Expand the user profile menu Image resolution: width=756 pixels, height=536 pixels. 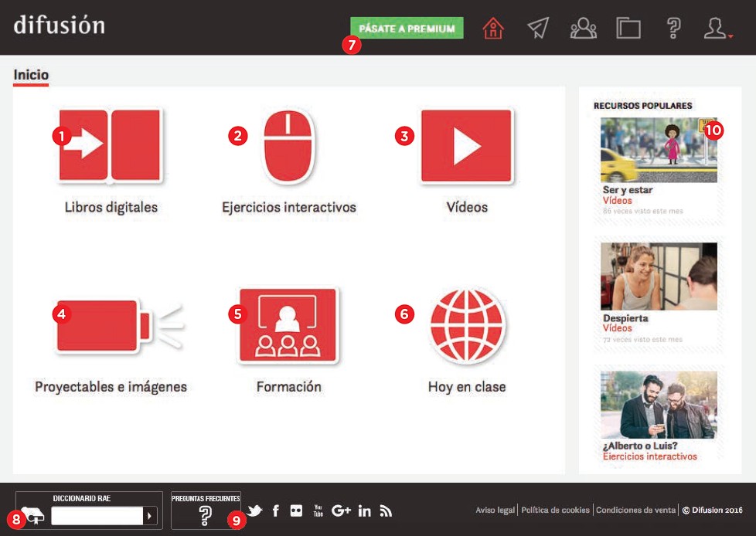click(717, 29)
